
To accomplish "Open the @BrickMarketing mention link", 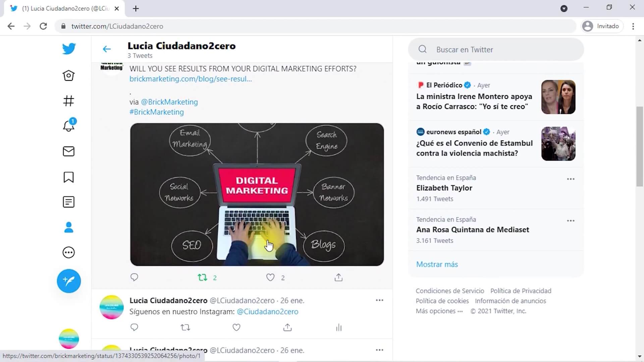I will (169, 102).
